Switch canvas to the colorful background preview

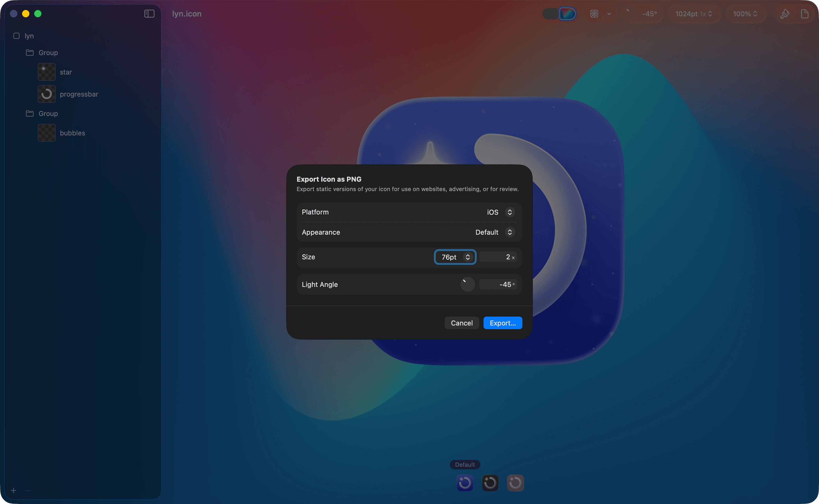(x=567, y=14)
